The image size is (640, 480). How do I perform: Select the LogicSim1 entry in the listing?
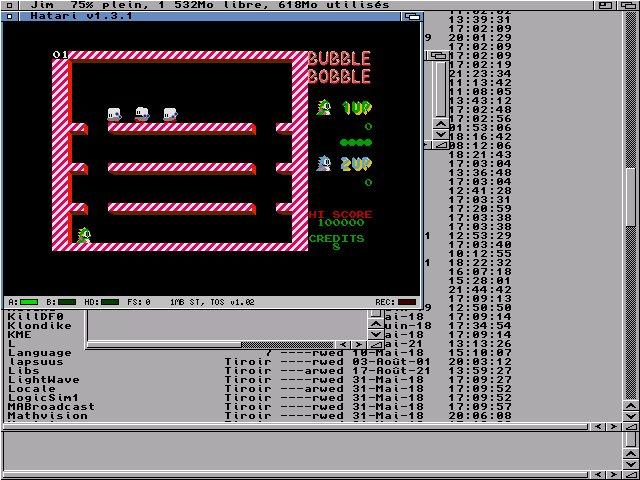coord(44,397)
